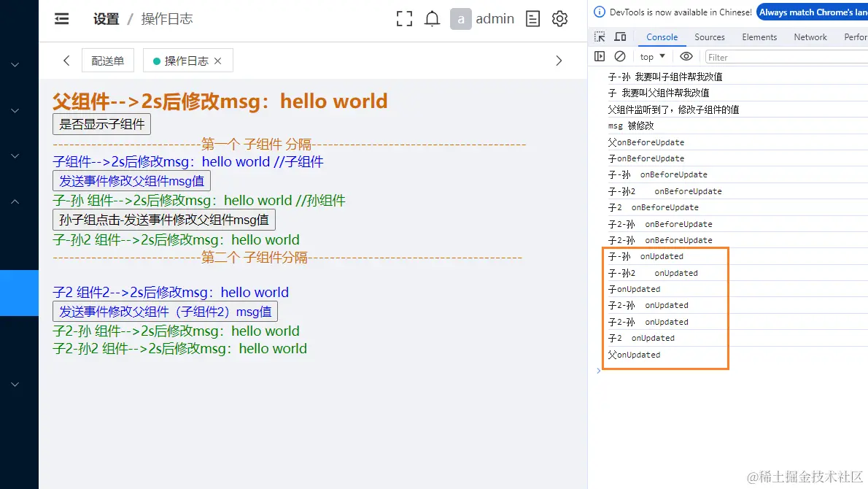Close the 操作日志 tab
868x489 pixels.
point(217,61)
